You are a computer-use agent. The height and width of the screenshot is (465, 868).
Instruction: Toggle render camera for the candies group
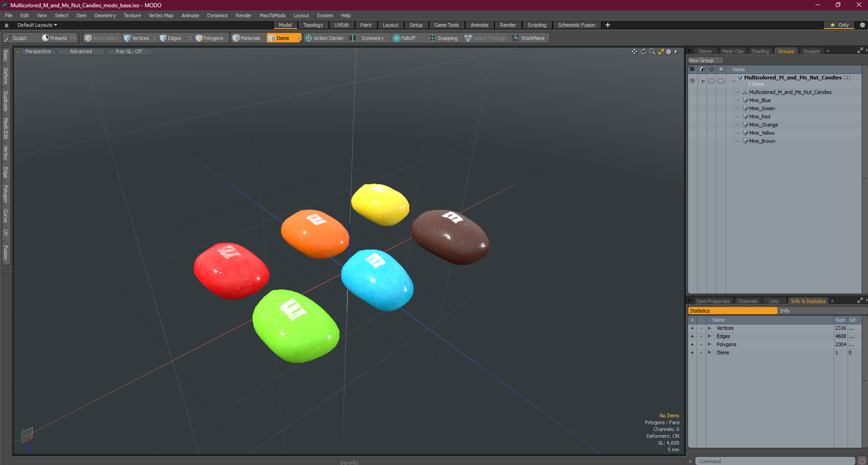click(702, 81)
